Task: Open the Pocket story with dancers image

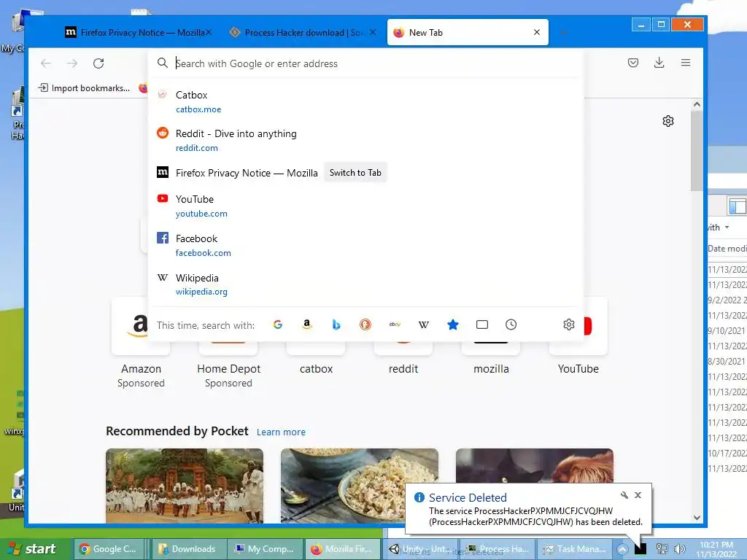Action: (185, 486)
